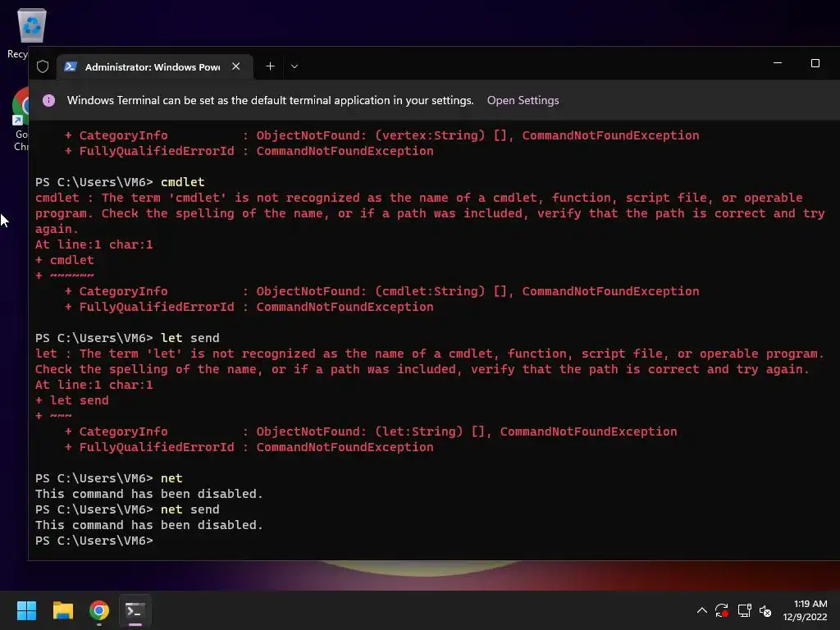840x630 pixels.
Task: Open the network status tray icon
Action: [744, 610]
